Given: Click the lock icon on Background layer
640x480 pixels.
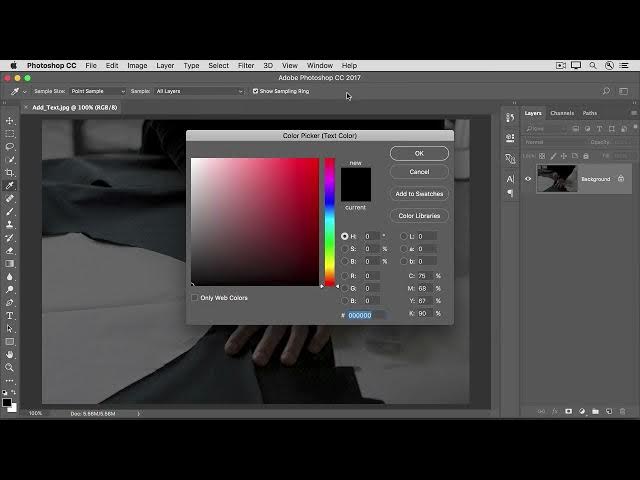Looking at the screenshot, I should click(x=621, y=179).
